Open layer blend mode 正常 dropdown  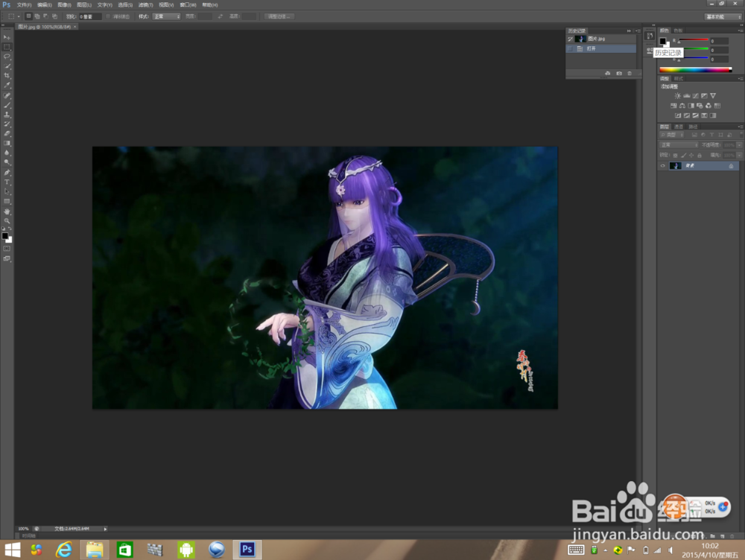point(679,145)
